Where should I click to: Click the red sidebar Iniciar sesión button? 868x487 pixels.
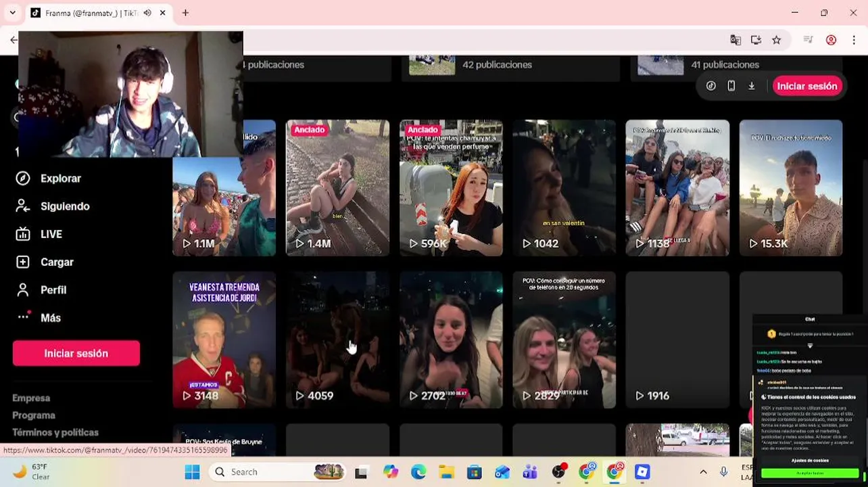pos(76,353)
